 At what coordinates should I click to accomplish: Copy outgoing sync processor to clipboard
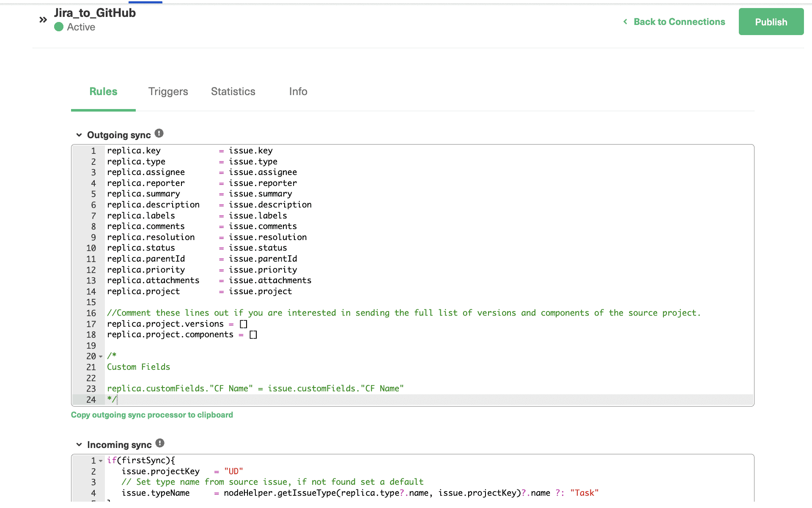point(152,415)
